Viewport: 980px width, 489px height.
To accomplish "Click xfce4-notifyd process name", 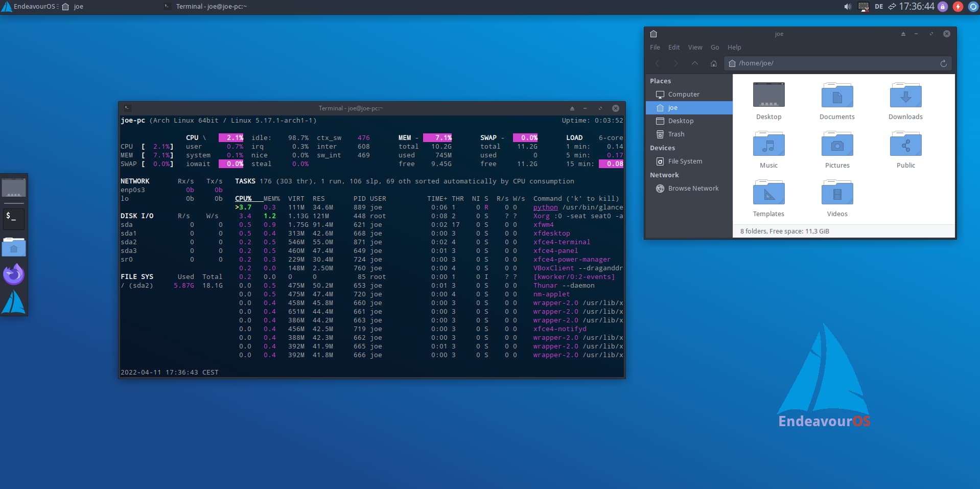I will pyautogui.click(x=559, y=329).
